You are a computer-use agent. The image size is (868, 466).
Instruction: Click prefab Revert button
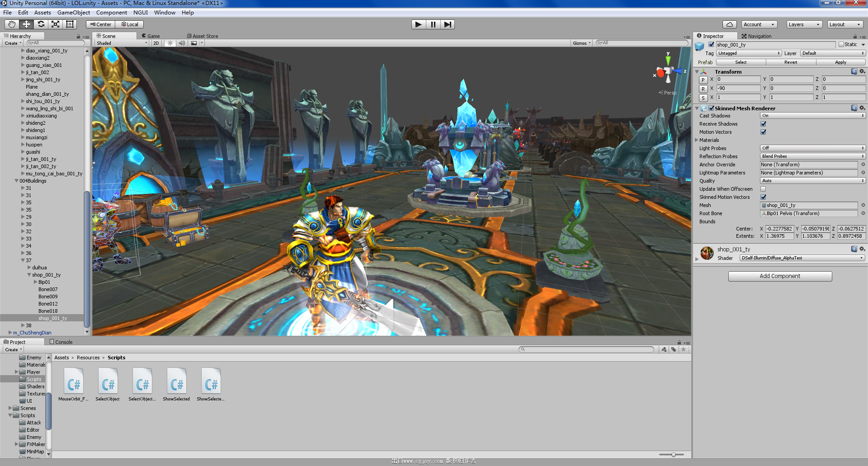point(791,62)
